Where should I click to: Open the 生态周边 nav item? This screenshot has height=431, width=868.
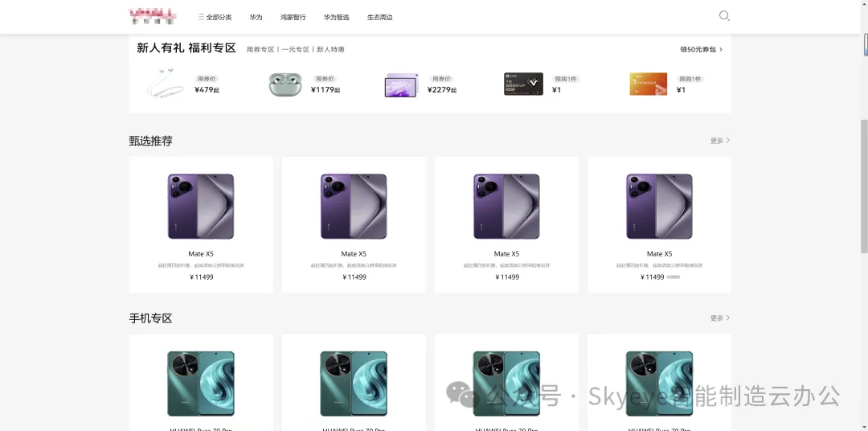(379, 17)
